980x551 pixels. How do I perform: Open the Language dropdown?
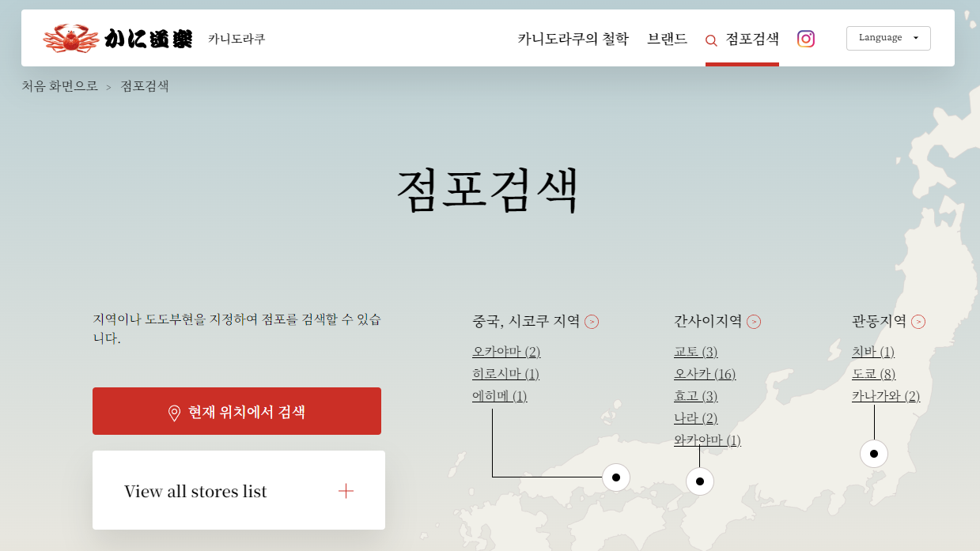pyautogui.click(x=887, y=37)
